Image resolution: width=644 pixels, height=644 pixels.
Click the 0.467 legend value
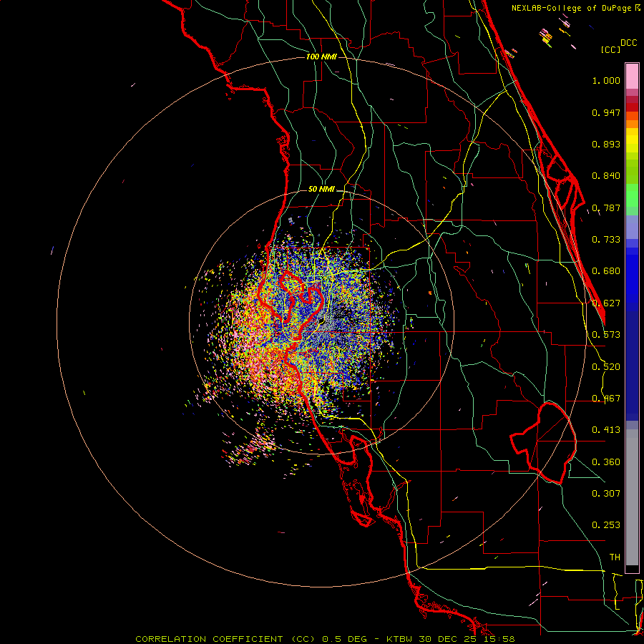click(606, 399)
